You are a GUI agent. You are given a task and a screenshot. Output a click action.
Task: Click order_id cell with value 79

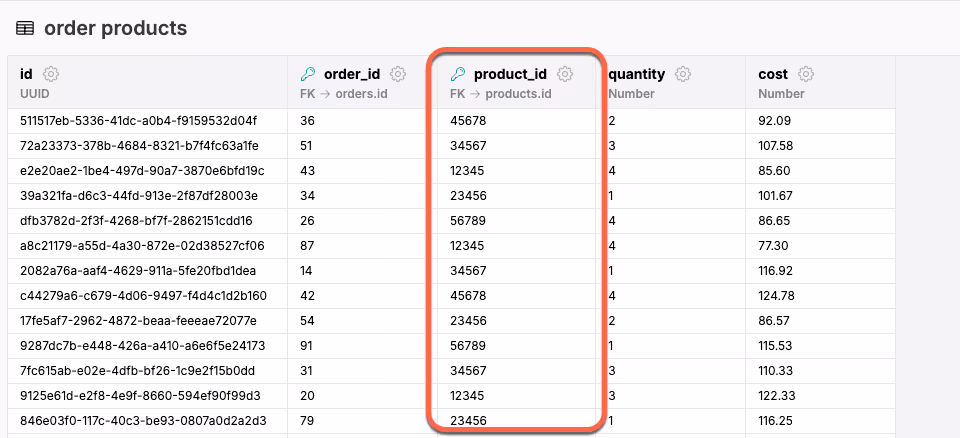[362, 421]
